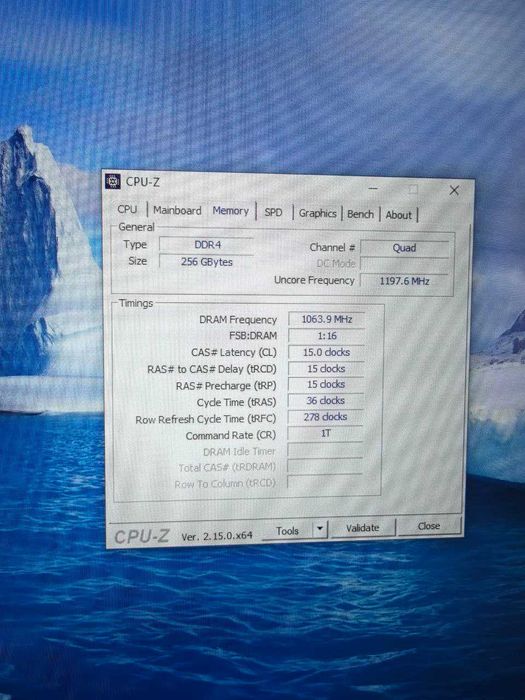Viewport: 525px width, 700px height.
Task: Click the RAS# Precharge (tRP) label
Action: point(226,386)
